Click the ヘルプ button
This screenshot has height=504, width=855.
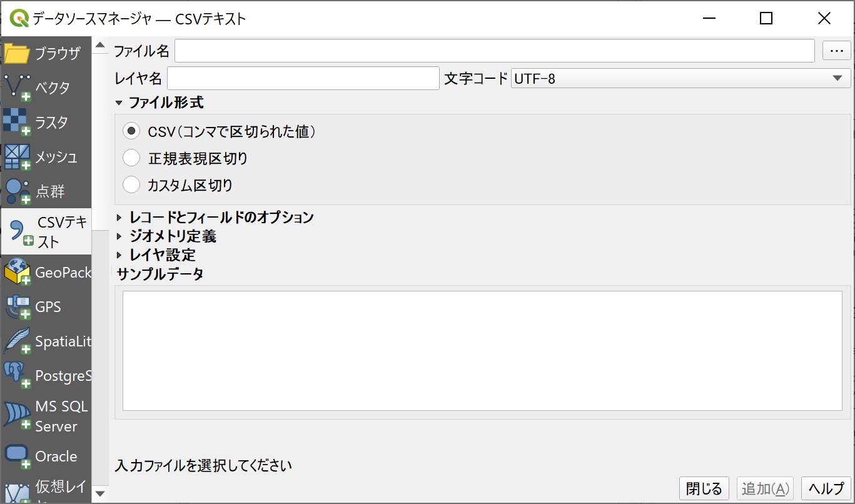[x=826, y=488]
